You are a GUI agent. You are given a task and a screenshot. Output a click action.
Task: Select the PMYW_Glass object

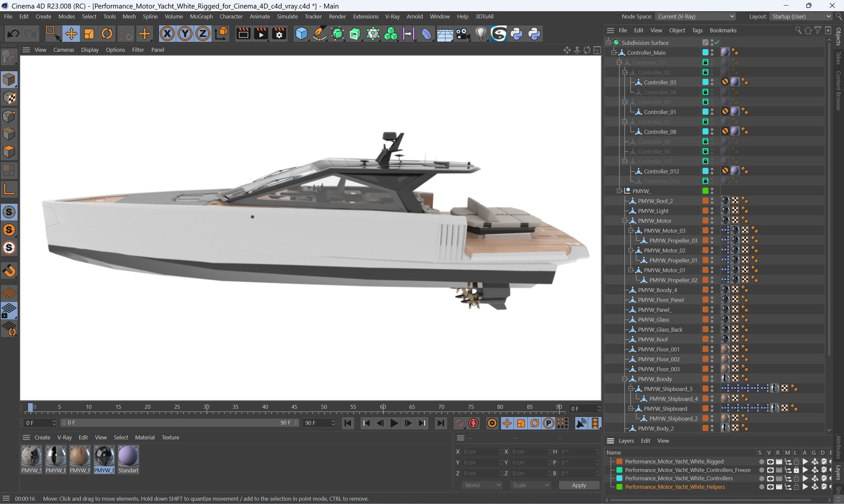click(x=654, y=320)
